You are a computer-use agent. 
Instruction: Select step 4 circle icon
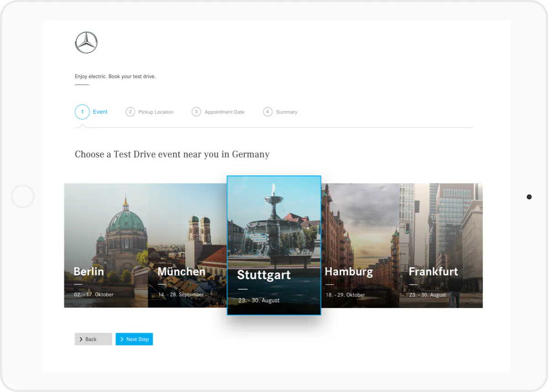coord(268,112)
